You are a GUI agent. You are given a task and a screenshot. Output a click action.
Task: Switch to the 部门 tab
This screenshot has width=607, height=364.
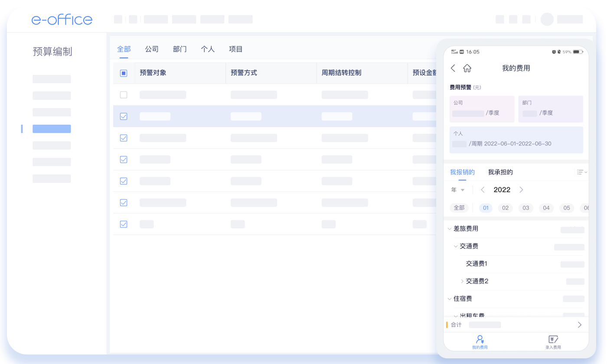point(179,49)
